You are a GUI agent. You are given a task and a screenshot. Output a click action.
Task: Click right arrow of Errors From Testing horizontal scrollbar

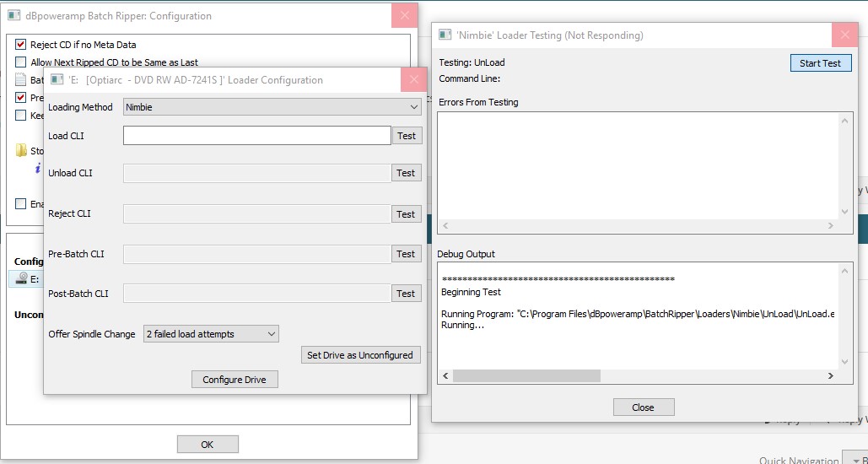(x=830, y=225)
